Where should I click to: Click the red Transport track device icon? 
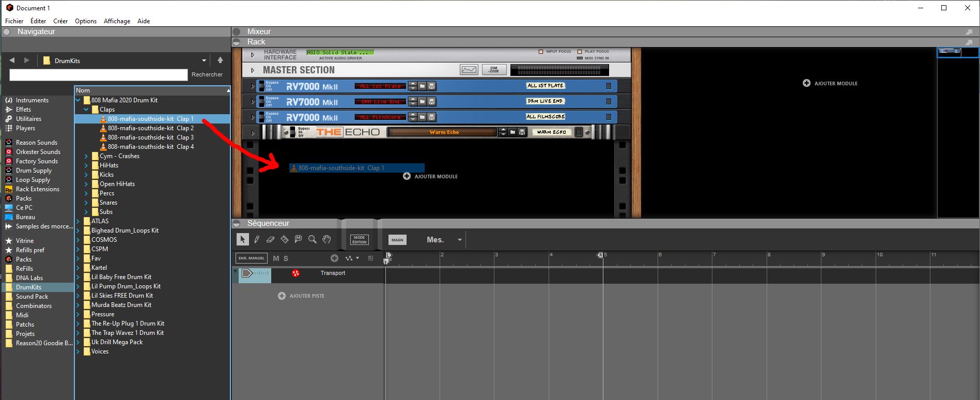pos(295,273)
